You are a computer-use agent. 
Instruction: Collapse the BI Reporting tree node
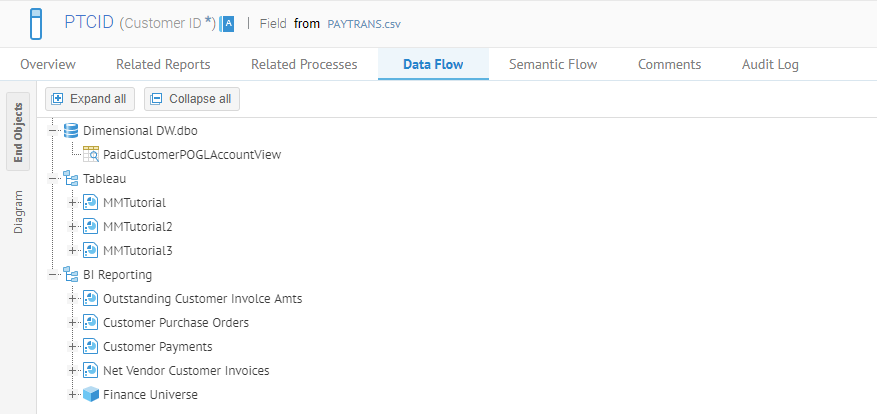[53, 274]
